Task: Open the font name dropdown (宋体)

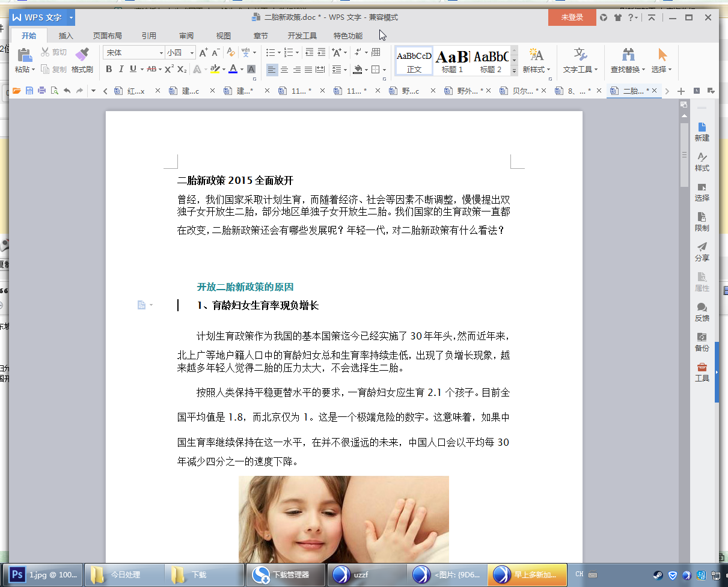Action: [x=161, y=53]
